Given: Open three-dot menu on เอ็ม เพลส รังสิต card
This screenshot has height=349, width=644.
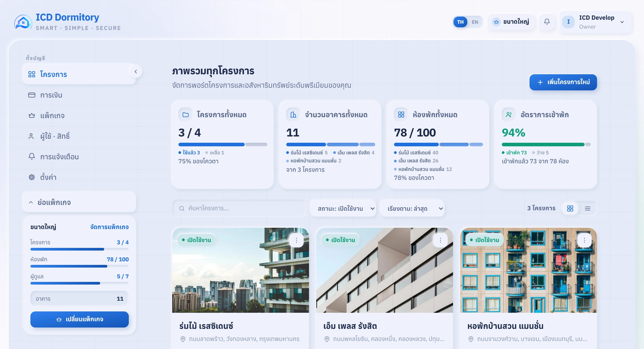Looking at the screenshot, I should (441, 240).
